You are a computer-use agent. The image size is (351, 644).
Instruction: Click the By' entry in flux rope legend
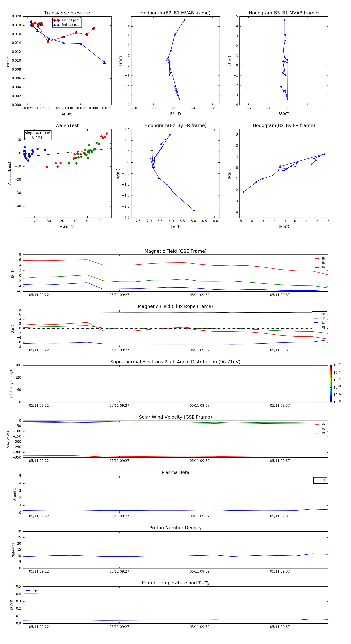pyautogui.click(x=320, y=318)
